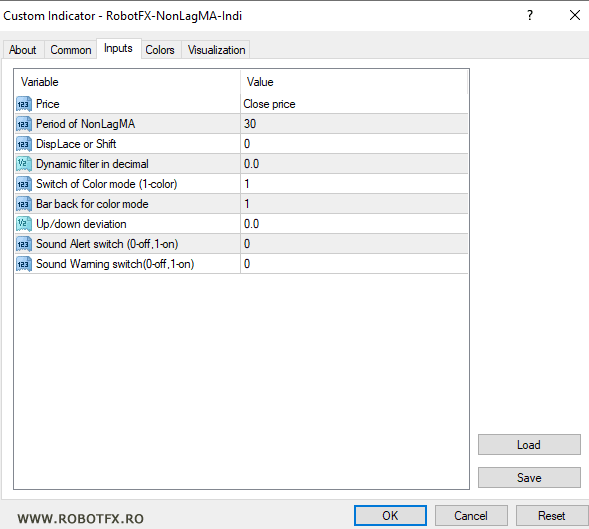Edit the DispLace or Shift value
The image size is (589, 529).
[354, 144]
